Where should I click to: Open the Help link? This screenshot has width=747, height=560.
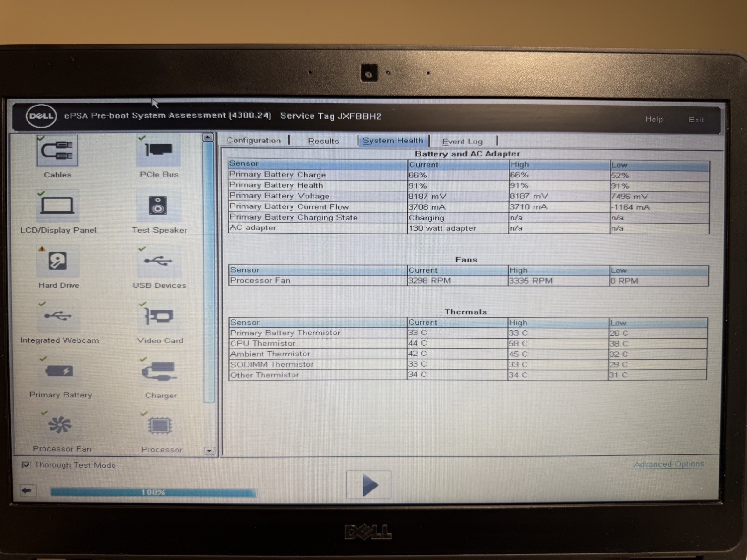pos(654,119)
